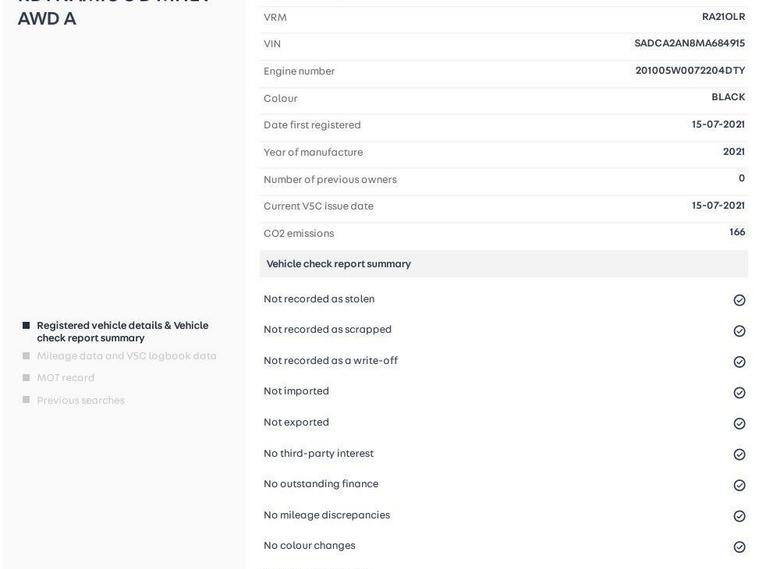759x569 pixels.
Task: Click the Vehicle check report summary header
Action: pyautogui.click(x=338, y=264)
